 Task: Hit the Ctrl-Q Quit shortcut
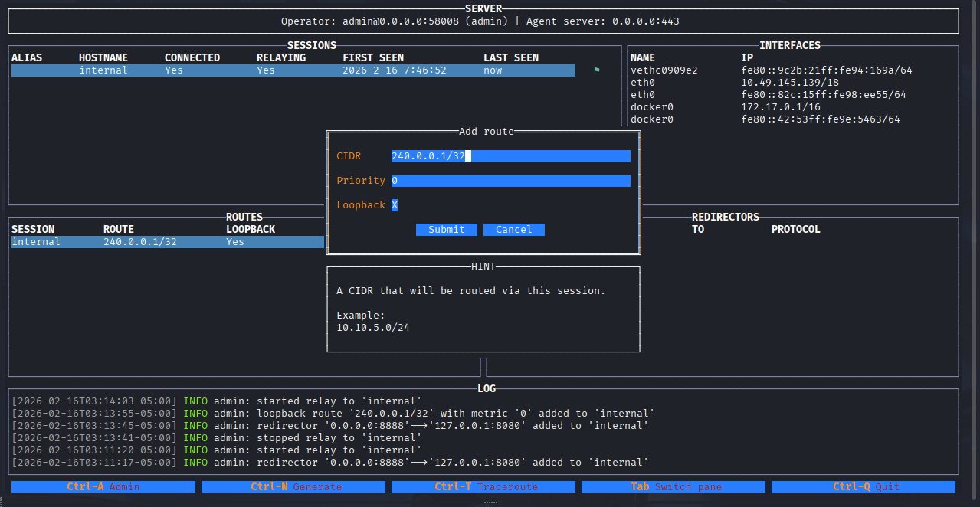(x=864, y=487)
